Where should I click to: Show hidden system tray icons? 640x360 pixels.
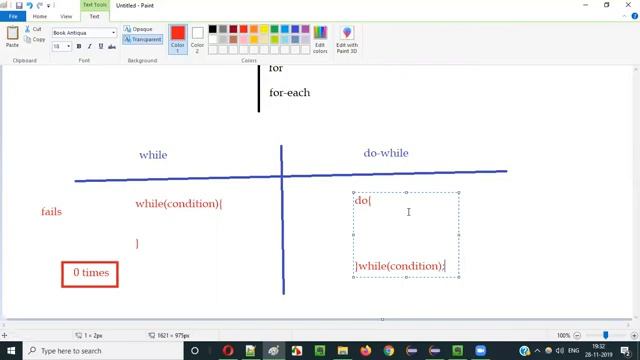pos(537,351)
